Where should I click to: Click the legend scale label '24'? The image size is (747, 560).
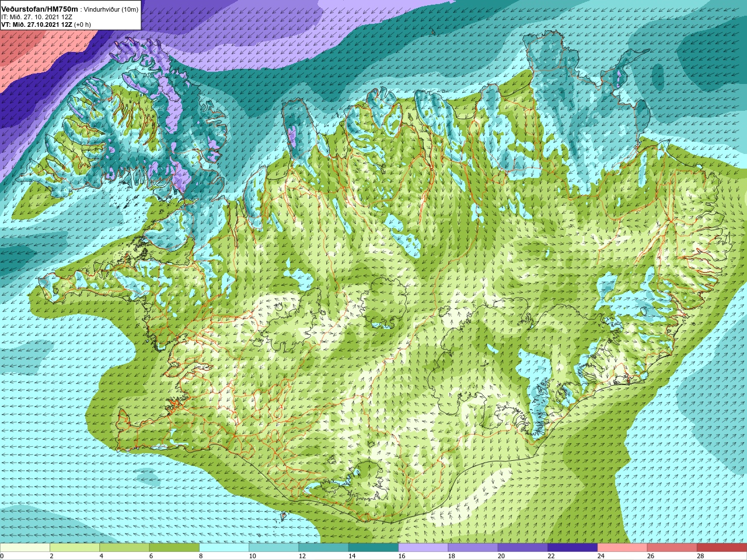[x=601, y=556]
